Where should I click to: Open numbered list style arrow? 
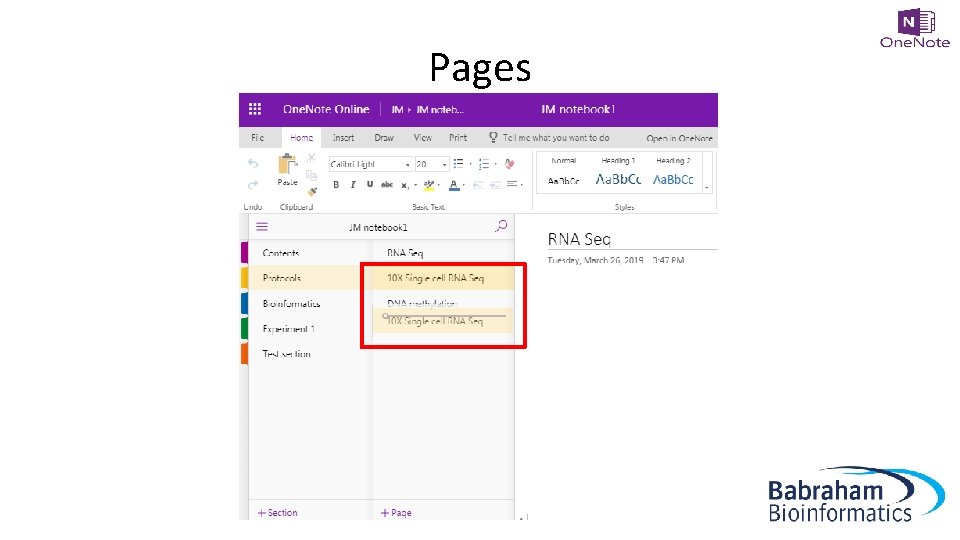click(x=495, y=164)
